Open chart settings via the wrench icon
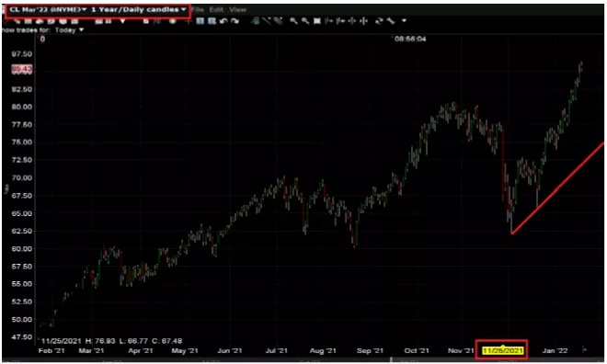 coord(390,21)
